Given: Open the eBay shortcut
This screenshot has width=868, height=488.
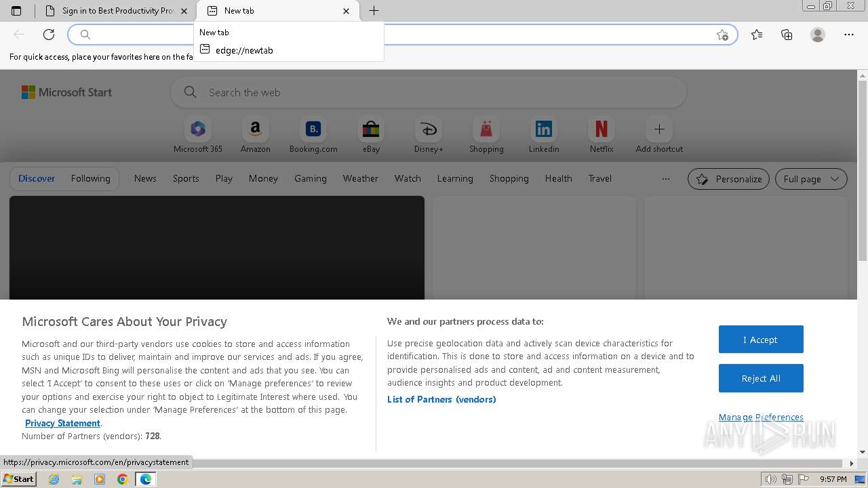Looking at the screenshot, I should pyautogui.click(x=371, y=136).
